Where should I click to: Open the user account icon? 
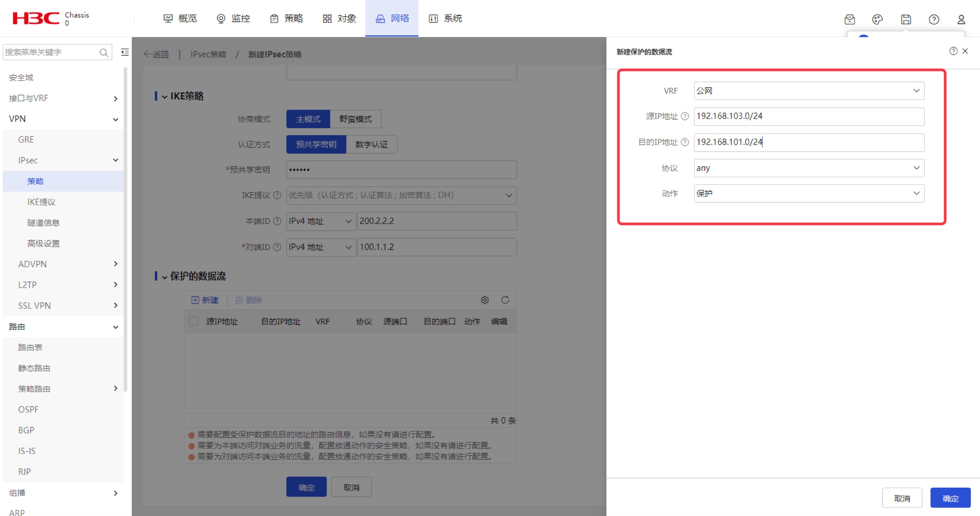(961, 19)
